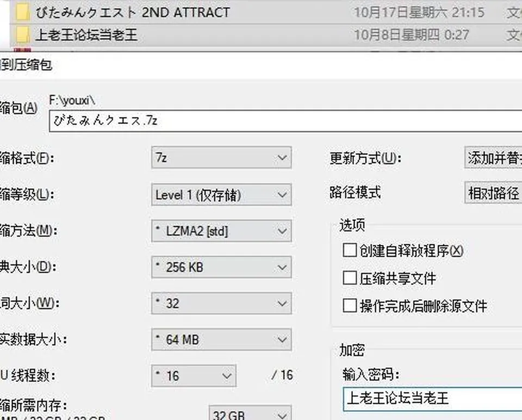Click the 输入密码: label

(370, 375)
